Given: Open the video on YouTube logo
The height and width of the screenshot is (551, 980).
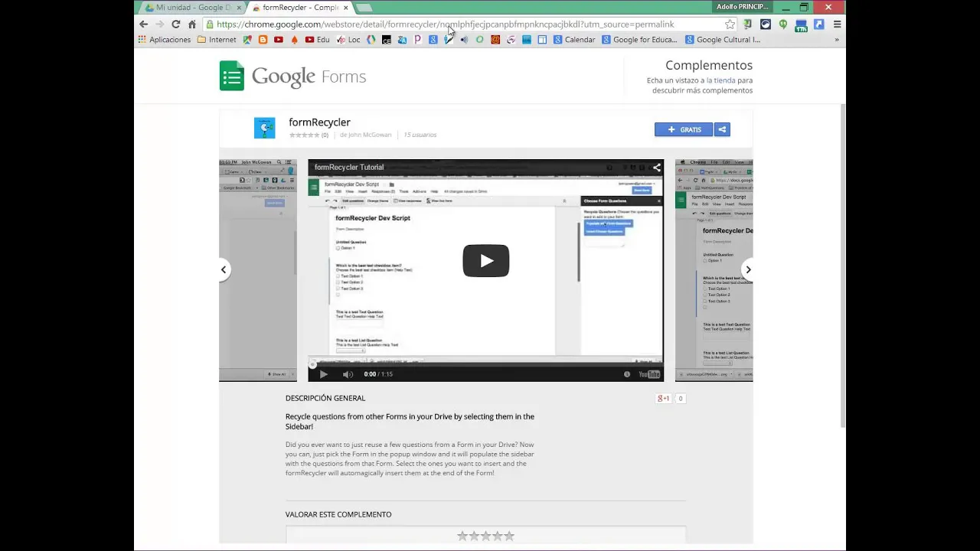Looking at the screenshot, I should [x=649, y=374].
